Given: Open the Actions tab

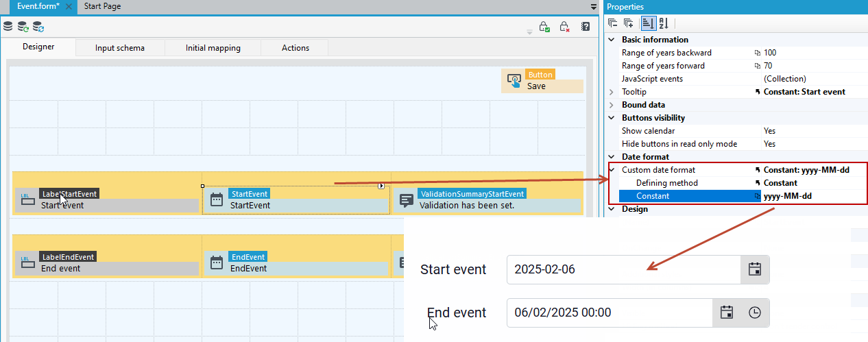Looking at the screenshot, I should [295, 48].
